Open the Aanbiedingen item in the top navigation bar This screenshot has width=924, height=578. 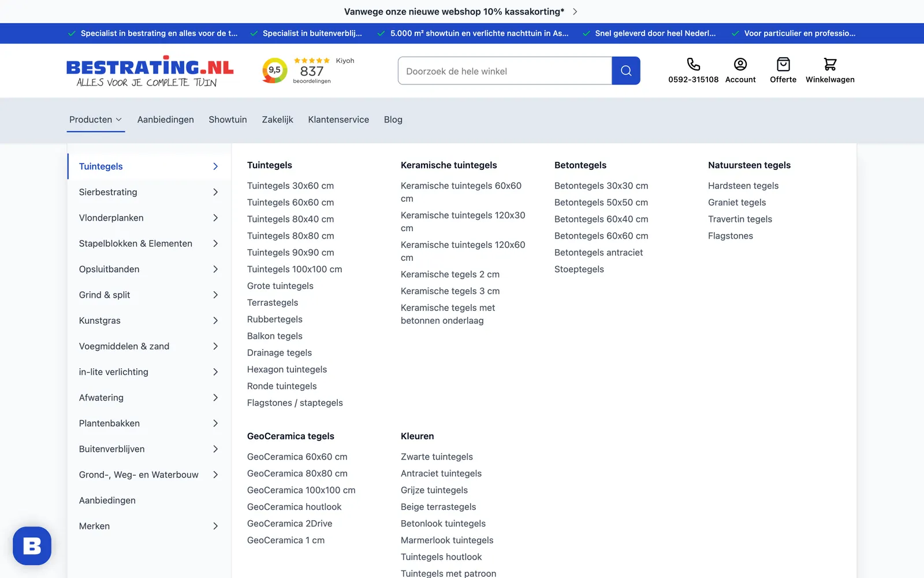[x=166, y=120]
